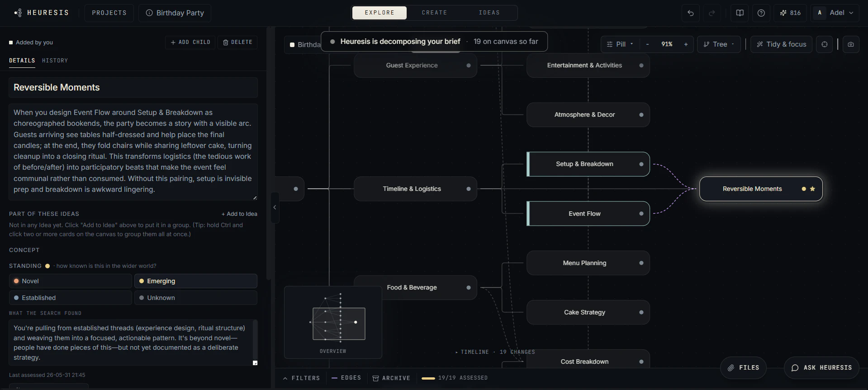
Task: Select the Menu Planning node
Action: coord(588,263)
